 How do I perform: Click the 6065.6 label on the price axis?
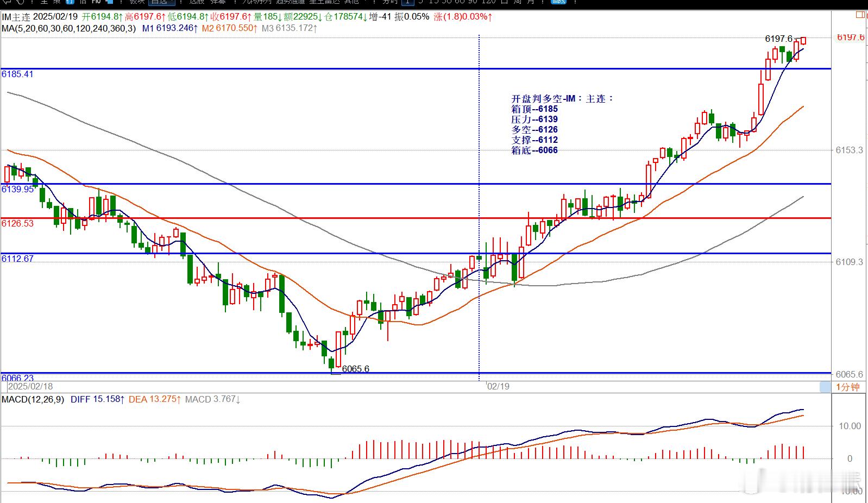point(849,374)
